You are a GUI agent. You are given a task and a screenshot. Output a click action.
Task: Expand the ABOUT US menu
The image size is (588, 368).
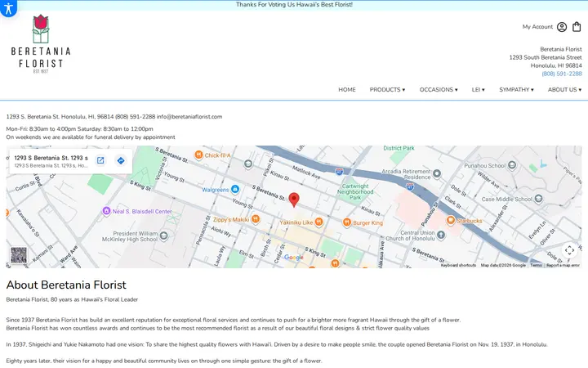(x=564, y=90)
